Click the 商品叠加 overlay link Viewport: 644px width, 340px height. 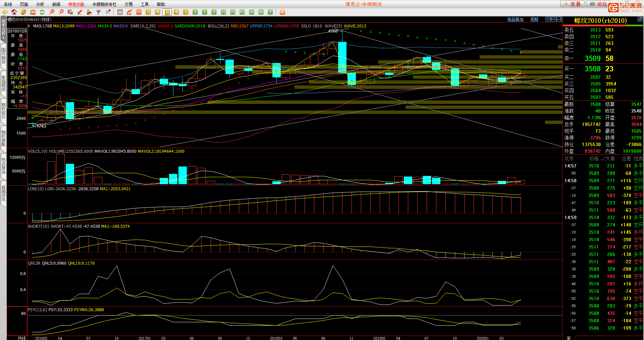[x=515, y=19]
